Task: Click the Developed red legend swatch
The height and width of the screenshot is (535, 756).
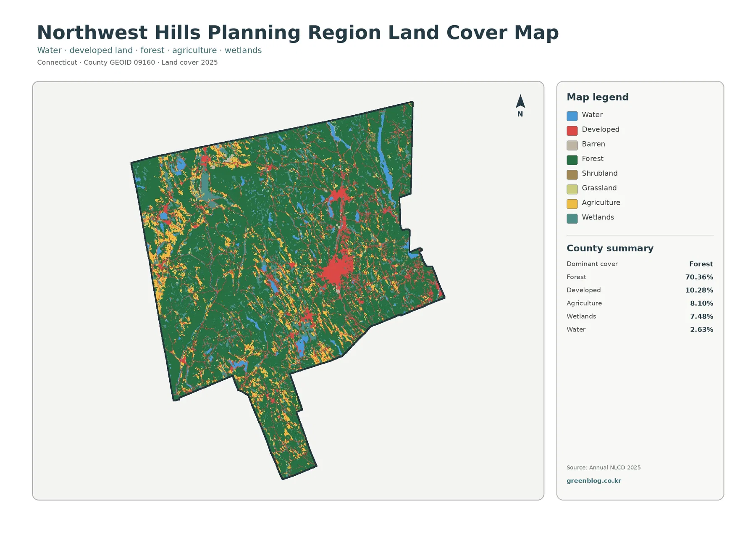Action: (x=572, y=131)
